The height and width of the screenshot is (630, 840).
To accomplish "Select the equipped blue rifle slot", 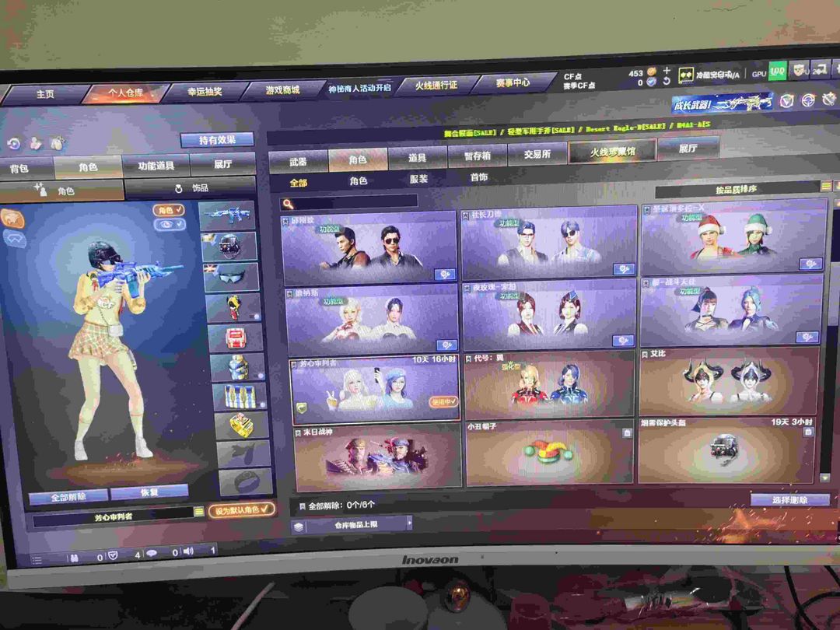I will pos(227,216).
